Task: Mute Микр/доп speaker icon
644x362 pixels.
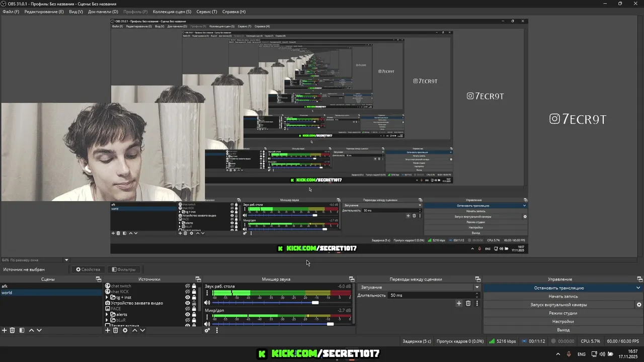Action: (207, 324)
